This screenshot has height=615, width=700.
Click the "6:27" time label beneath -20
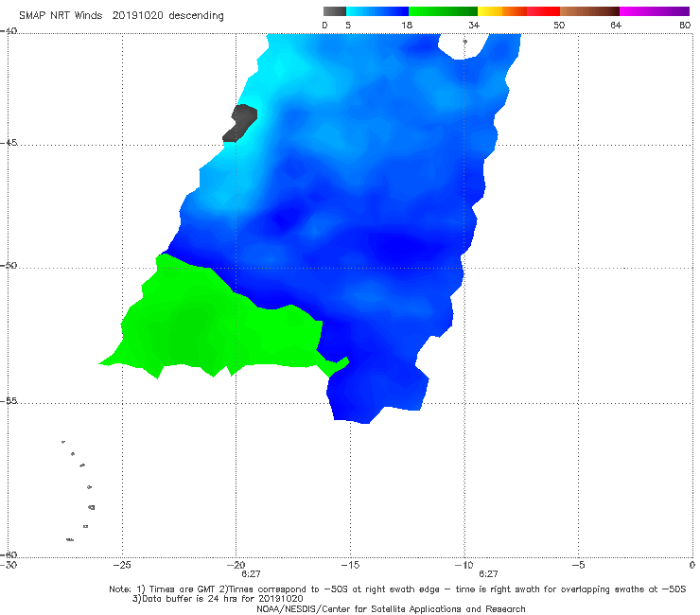[251, 574]
